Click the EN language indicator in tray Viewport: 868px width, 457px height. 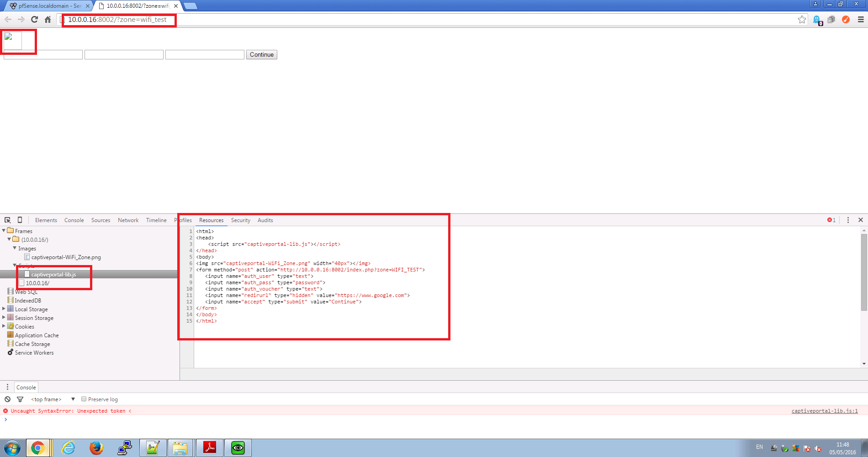(759, 446)
